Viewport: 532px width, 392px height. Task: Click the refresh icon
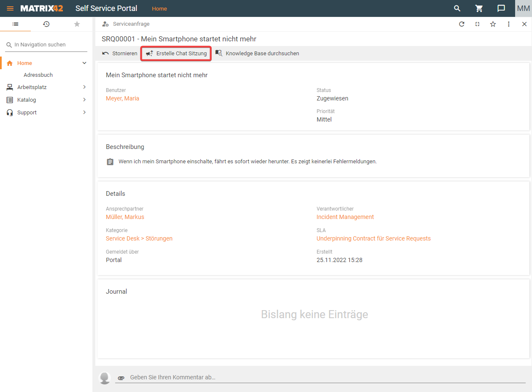[462, 24]
